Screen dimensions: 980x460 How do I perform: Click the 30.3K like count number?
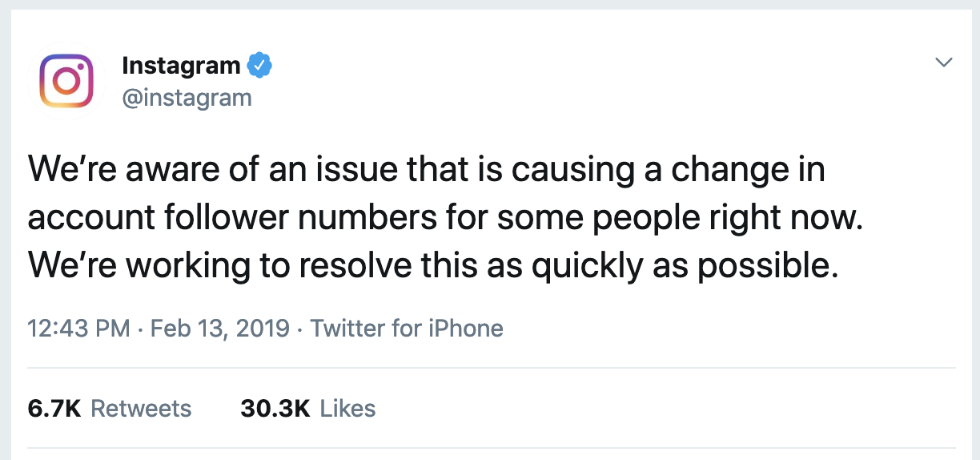point(275,409)
